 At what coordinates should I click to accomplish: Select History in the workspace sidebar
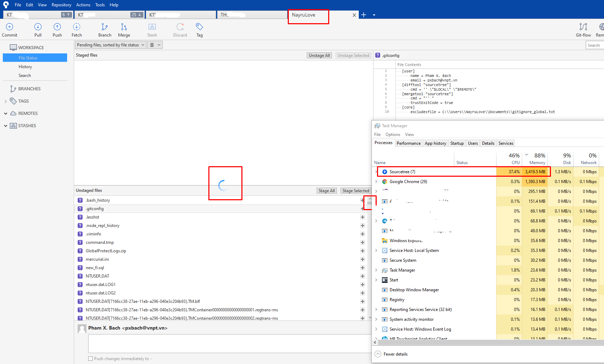click(x=25, y=67)
